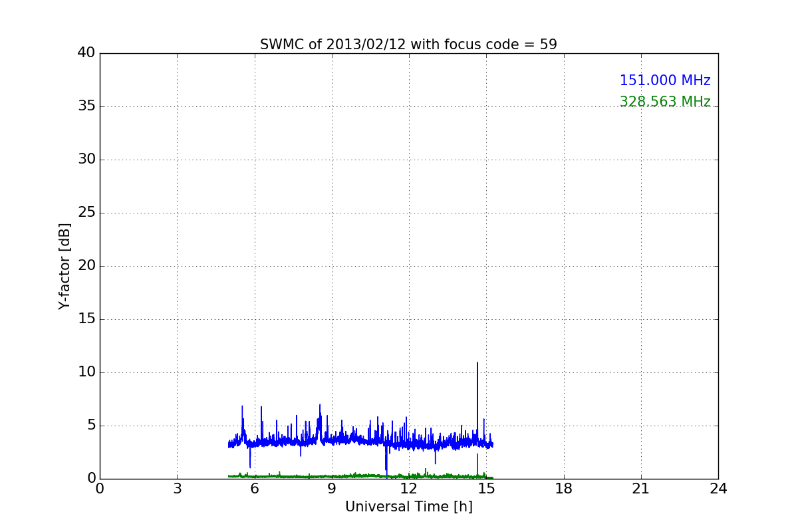Click x-axis tick value 24
The width and height of the screenshot is (798, 532).
718,489
